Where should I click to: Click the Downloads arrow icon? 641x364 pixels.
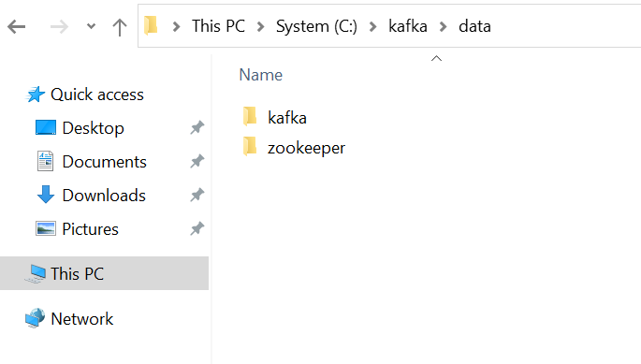(x=45, y=195)
